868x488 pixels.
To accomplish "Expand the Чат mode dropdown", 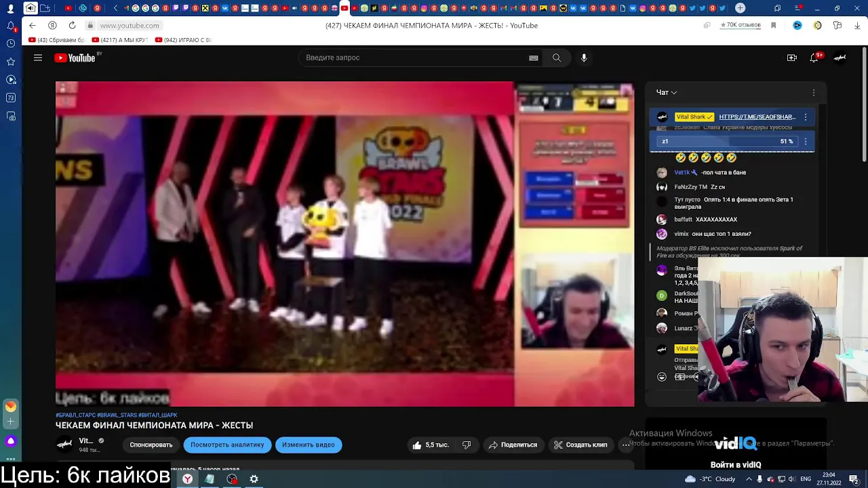I will [667, 92].
